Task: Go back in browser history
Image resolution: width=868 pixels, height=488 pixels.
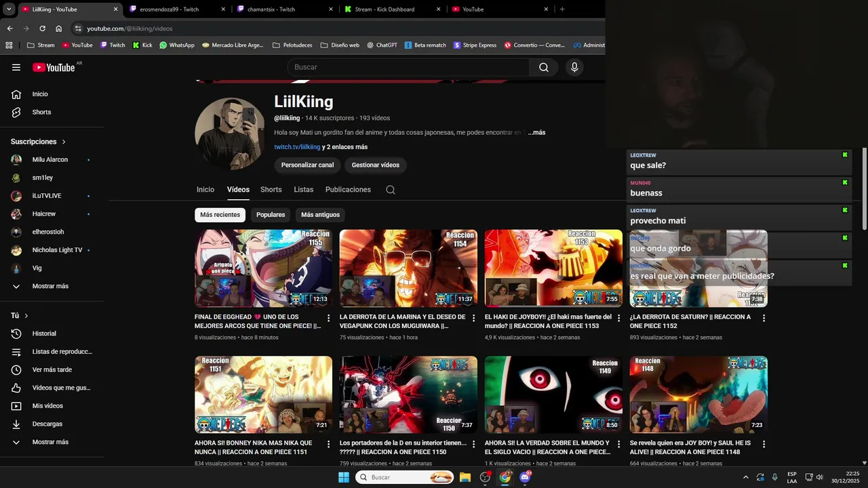Action: pyautogui.click(x=9, y=28)
